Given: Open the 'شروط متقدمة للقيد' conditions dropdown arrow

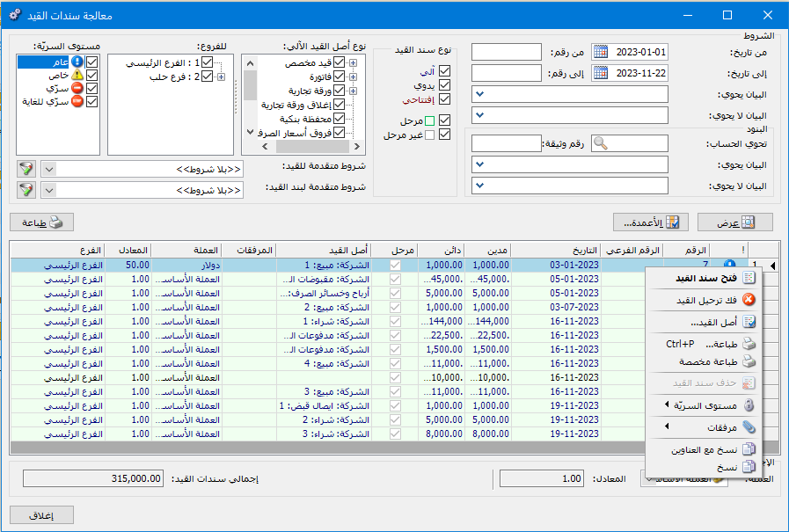Looking at the screenshot, I should click(48, 170).
